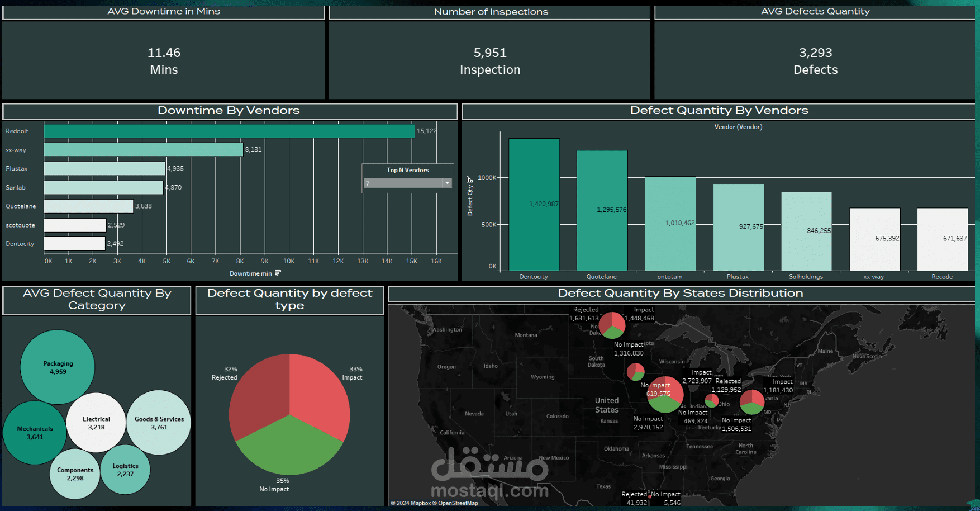Select the Logistics category bubble
Screen dimensions: 980x511
(x=125, y=470)
